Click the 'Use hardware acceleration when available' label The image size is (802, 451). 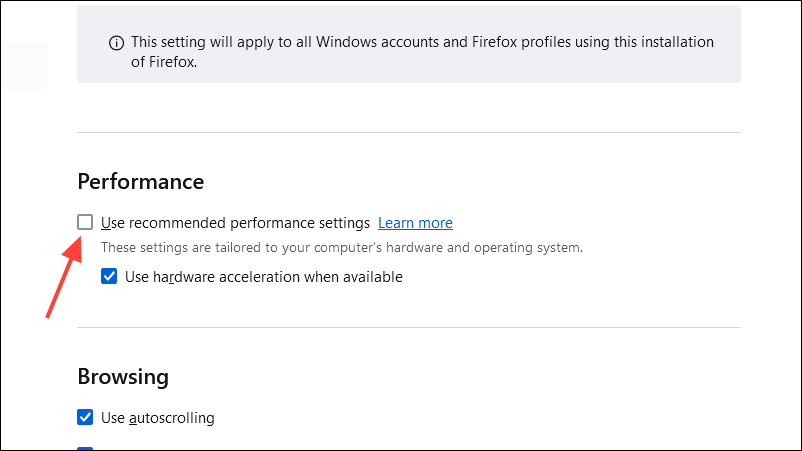(263, 277)
